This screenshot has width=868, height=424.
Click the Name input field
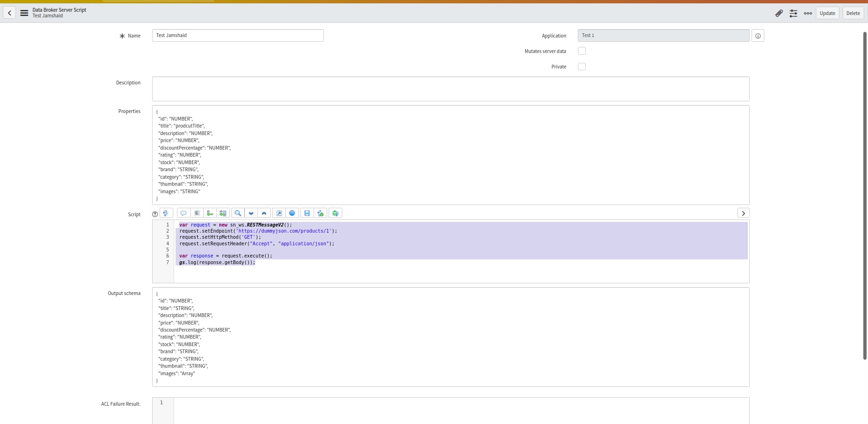238,36
